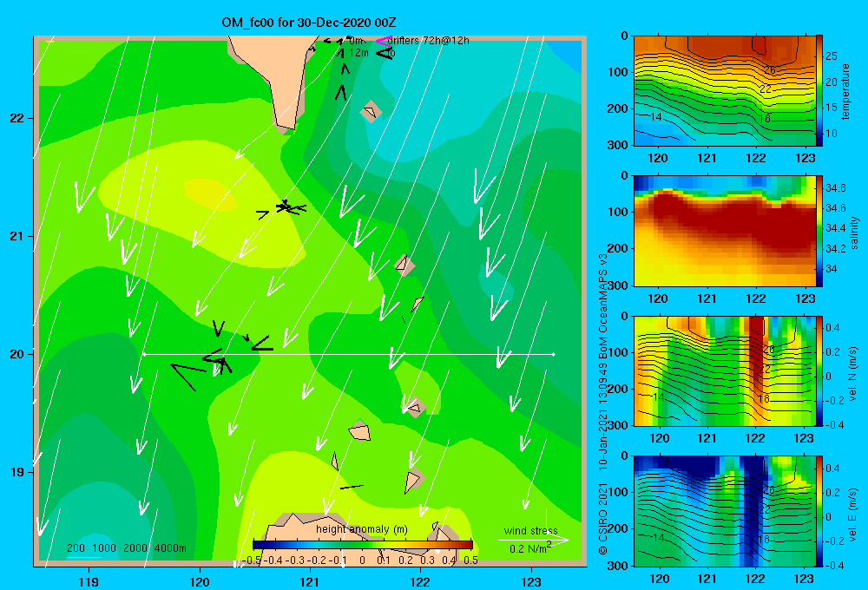Image resolution: width=868 pixels, height=590 pixels.
Task: Click the northward velocity cross-section panel
Action: [x=725, y=370]
